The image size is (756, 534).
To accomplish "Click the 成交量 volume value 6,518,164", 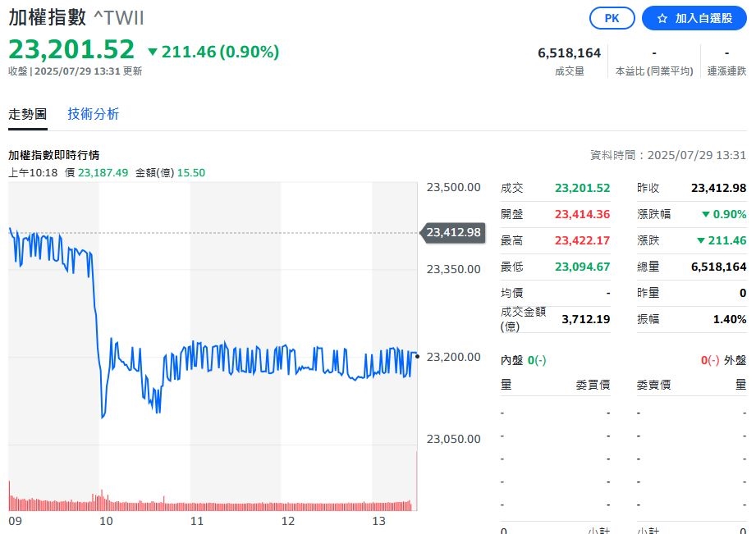I will (x=568, y=52).
